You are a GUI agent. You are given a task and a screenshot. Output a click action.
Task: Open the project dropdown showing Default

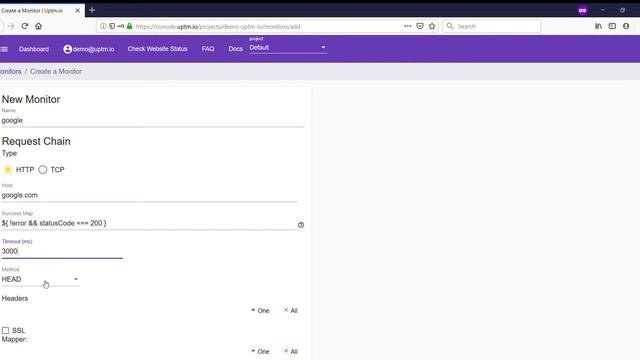288,48
